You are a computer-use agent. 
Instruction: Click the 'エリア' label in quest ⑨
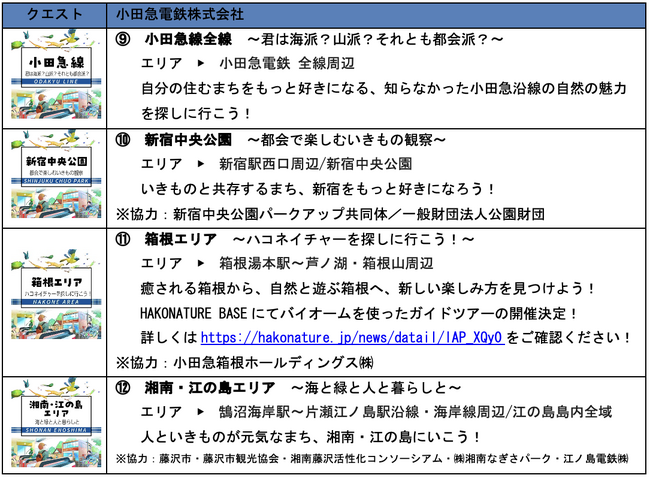pyautogui.click(x=162, y=63)
